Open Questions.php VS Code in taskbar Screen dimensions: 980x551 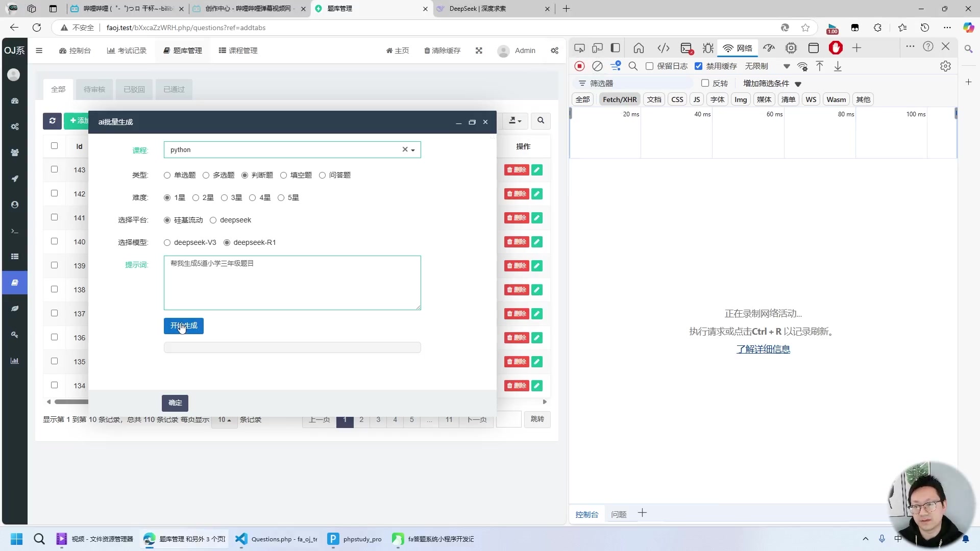point(277,539)
